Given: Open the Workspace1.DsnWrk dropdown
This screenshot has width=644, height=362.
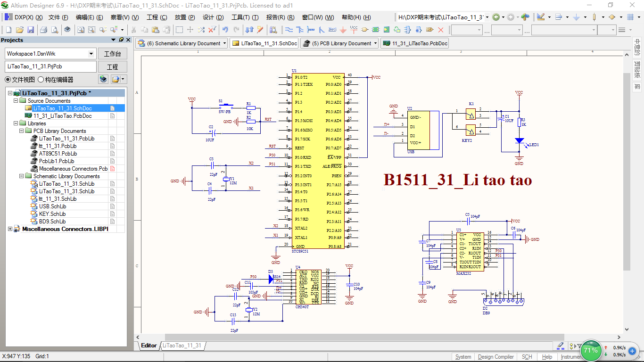Looking at the screenshot, I should [x=91, y=54].
